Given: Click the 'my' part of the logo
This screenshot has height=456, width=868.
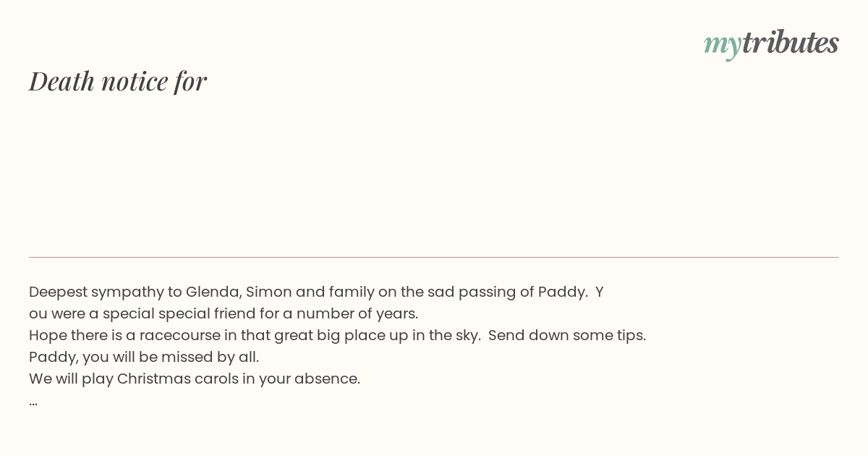Looking at the screenshot, I should coord(722,45).
